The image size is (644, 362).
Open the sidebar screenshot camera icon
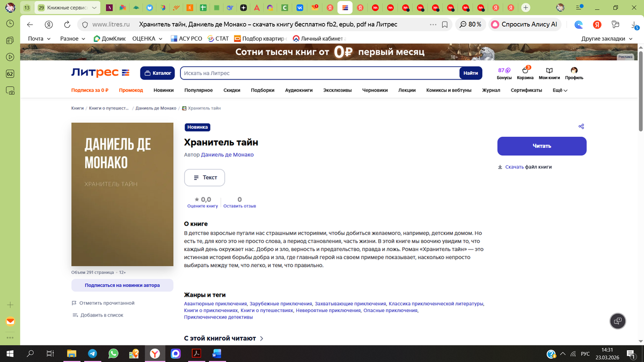click(x=10, y=92)
